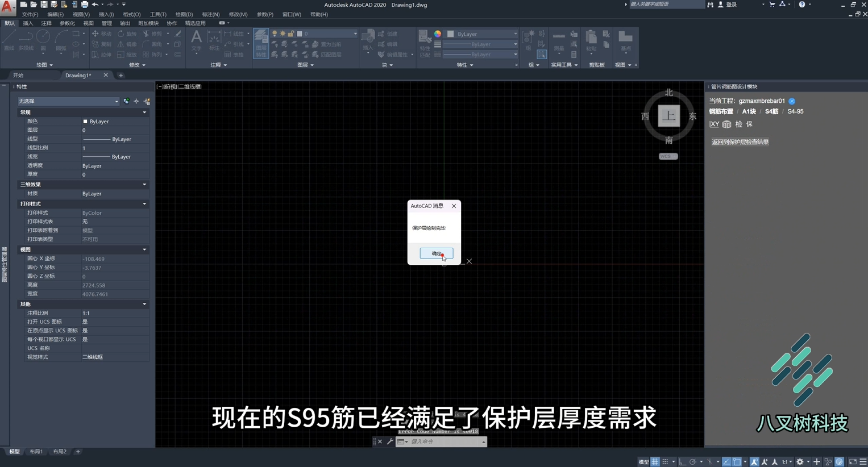Select the Line (直线) draw tool
The width and height of the screenshot is (868, 467).
point(9,41)
